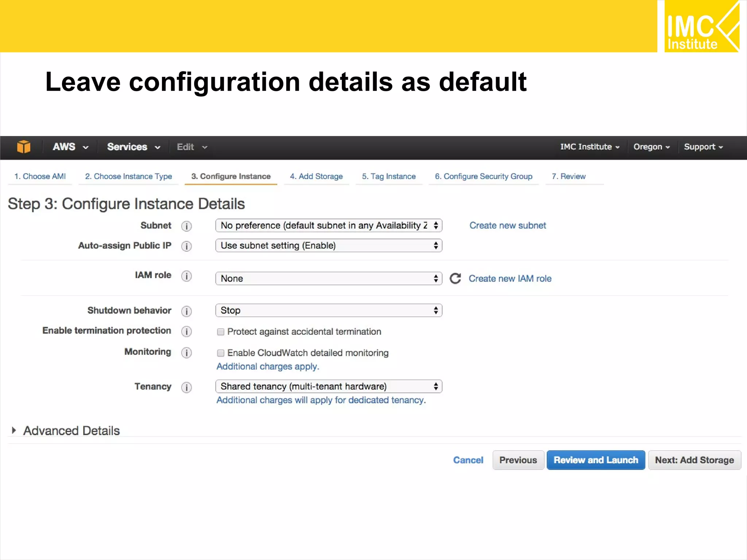The image size is (747, 560).
Task: Open the IAM role dropdown showing None
Action: coord(329,279)
